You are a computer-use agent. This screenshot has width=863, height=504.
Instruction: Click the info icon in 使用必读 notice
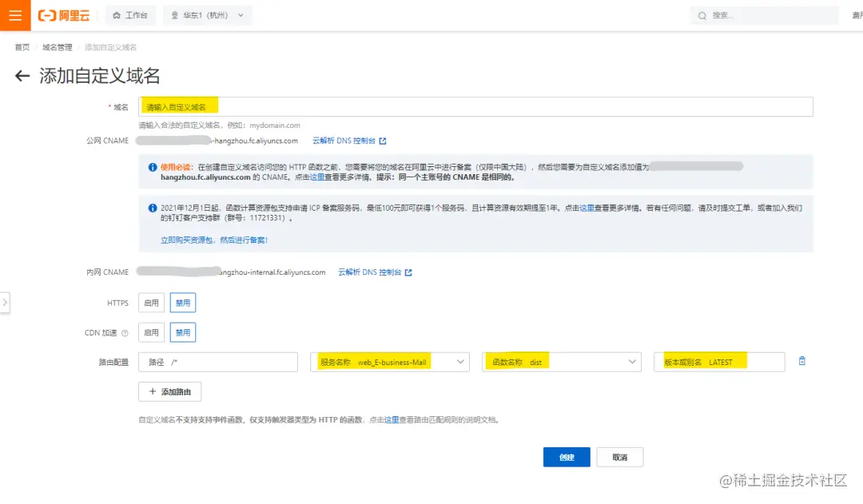coord(153,167)
